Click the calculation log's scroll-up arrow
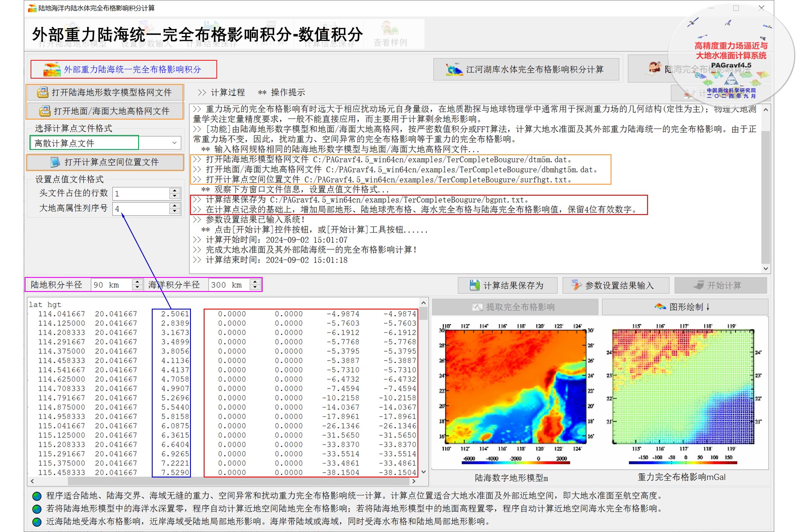The height and width of the screenshot is (532, 798). [x=766, y=110]
